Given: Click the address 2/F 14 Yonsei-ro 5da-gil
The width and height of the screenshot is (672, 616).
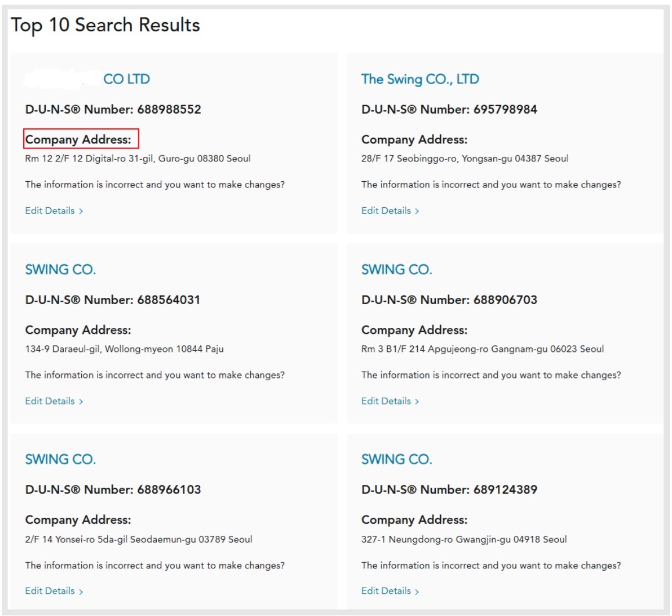Looking at the screenshot, I should (139, 539).
